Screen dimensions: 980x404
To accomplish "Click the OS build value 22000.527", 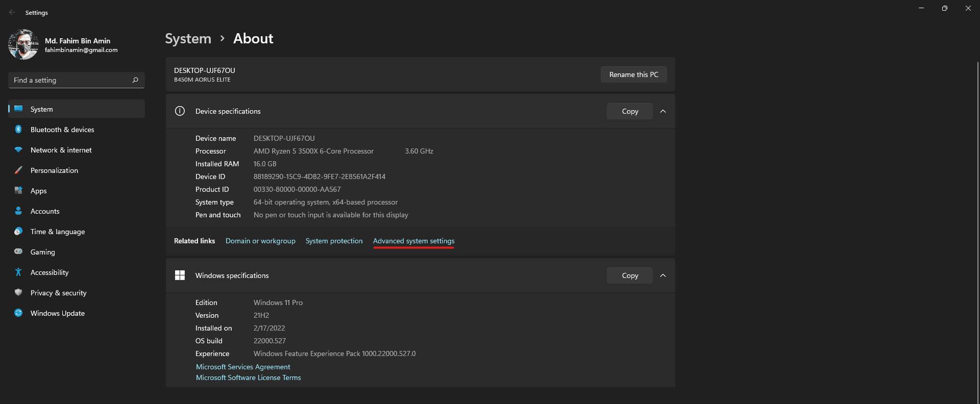I will coord(269,341).
